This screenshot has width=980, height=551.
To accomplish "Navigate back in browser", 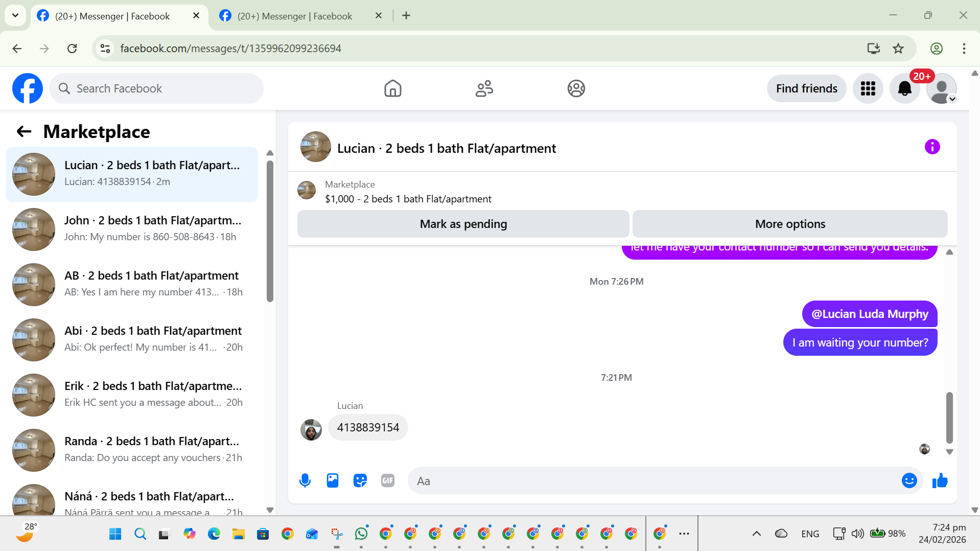I will click(x=17, y=49).
